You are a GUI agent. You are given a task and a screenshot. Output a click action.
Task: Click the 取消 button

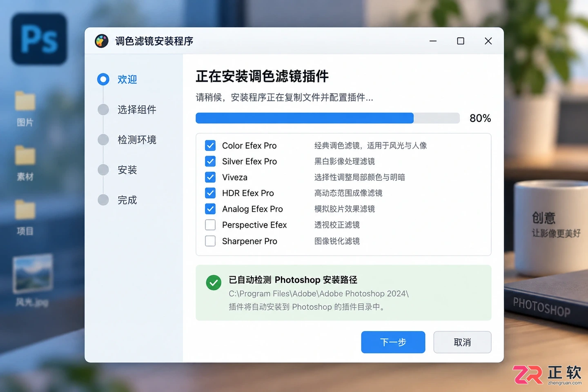click(x=462, y=342)
